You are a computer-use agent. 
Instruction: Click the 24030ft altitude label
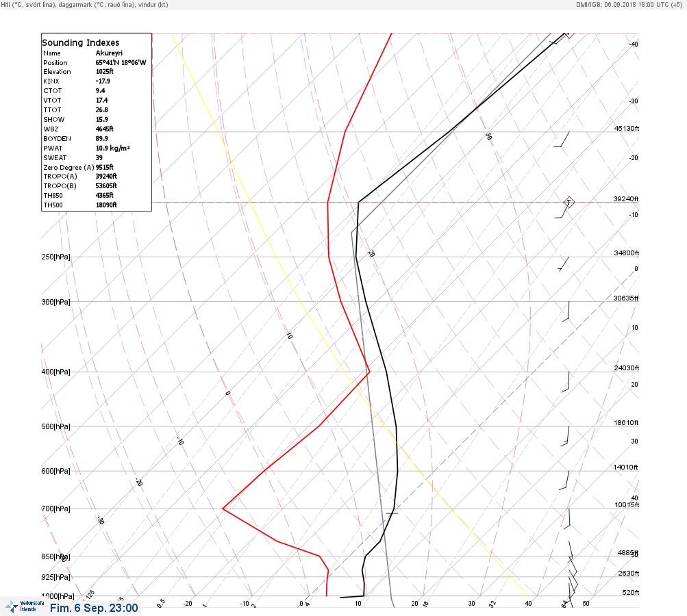tap(627, 368)
